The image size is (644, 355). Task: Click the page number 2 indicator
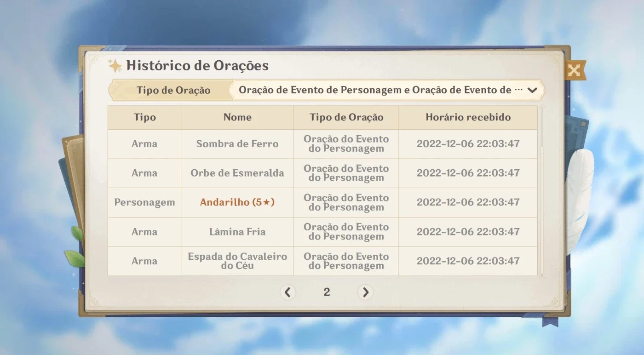pyautogui.click(x=327, y=292)
